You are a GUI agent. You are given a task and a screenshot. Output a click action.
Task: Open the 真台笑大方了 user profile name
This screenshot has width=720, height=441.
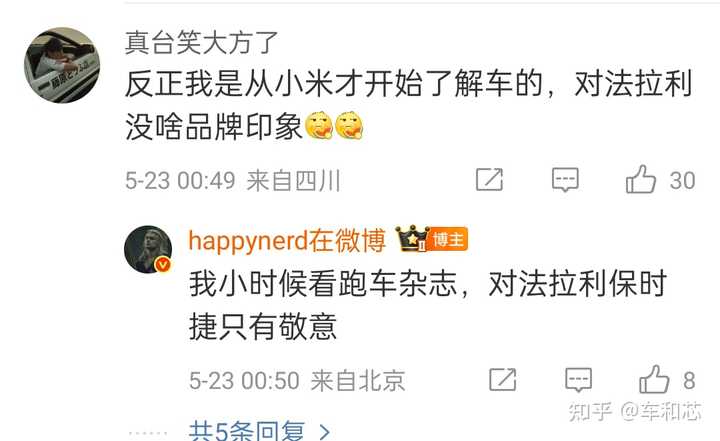[202, 43]
